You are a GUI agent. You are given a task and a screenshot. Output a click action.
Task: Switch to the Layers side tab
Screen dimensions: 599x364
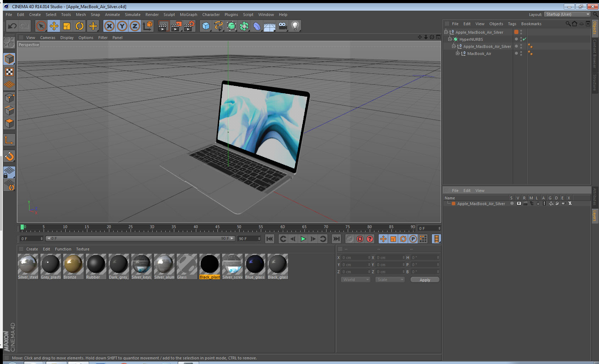click(594, 215)
